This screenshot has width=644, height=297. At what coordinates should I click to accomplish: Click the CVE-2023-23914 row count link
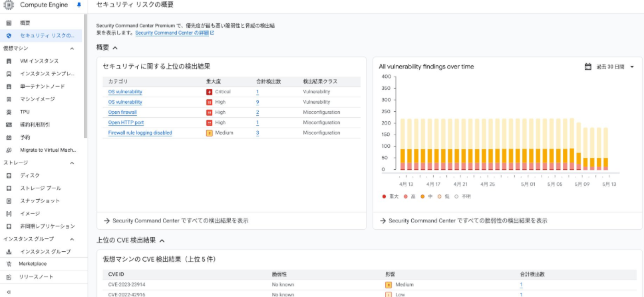point(521,284)
